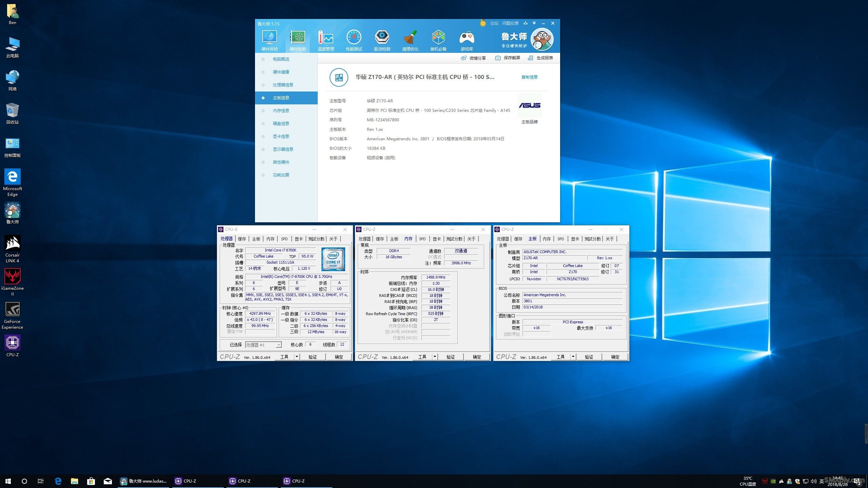Open 论坛 forum link
The height and width of the screenshot is (488, 868).
click(494, 23)
